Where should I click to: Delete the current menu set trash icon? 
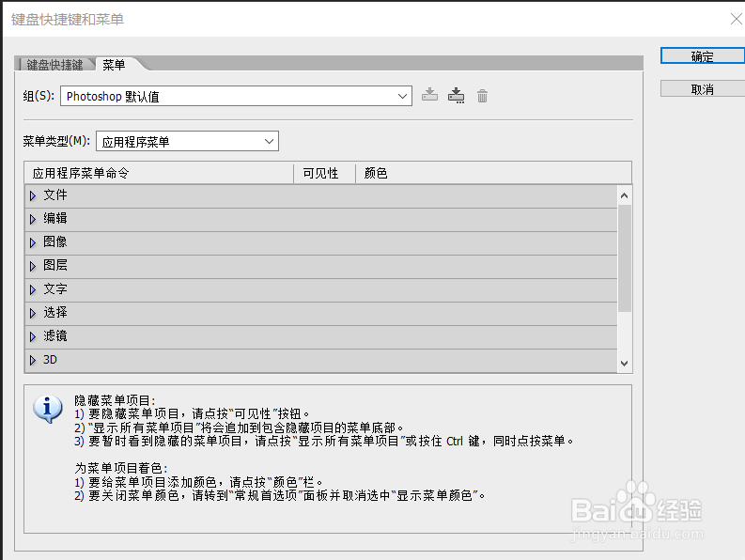coord(482,96)
